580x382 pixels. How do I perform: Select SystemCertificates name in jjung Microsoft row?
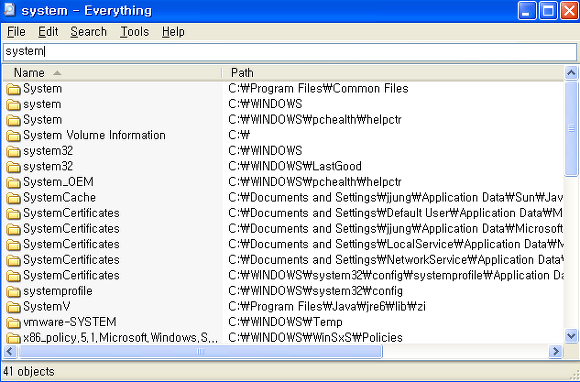(71, 229)
